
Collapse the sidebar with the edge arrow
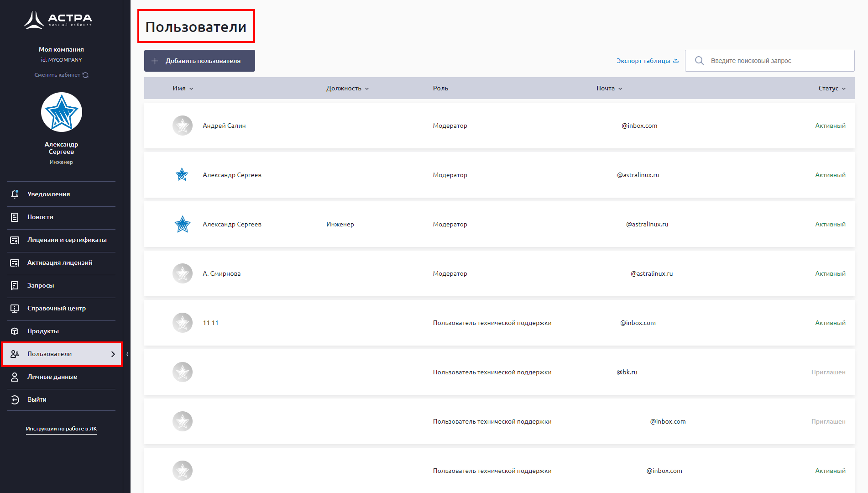click(127, 354)
